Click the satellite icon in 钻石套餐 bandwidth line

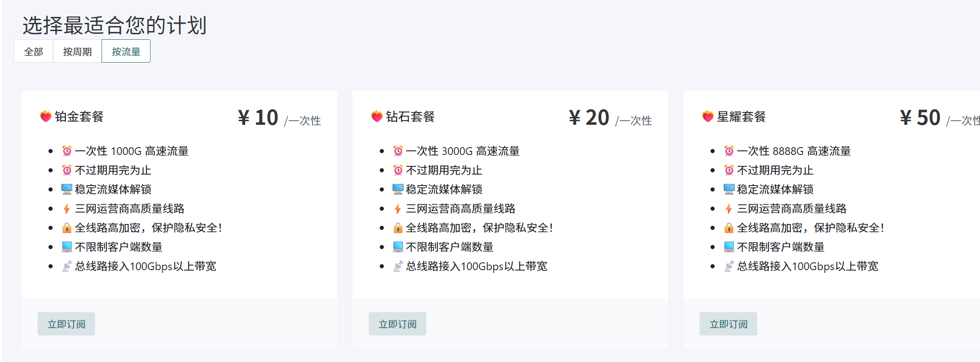click(398, 266)
